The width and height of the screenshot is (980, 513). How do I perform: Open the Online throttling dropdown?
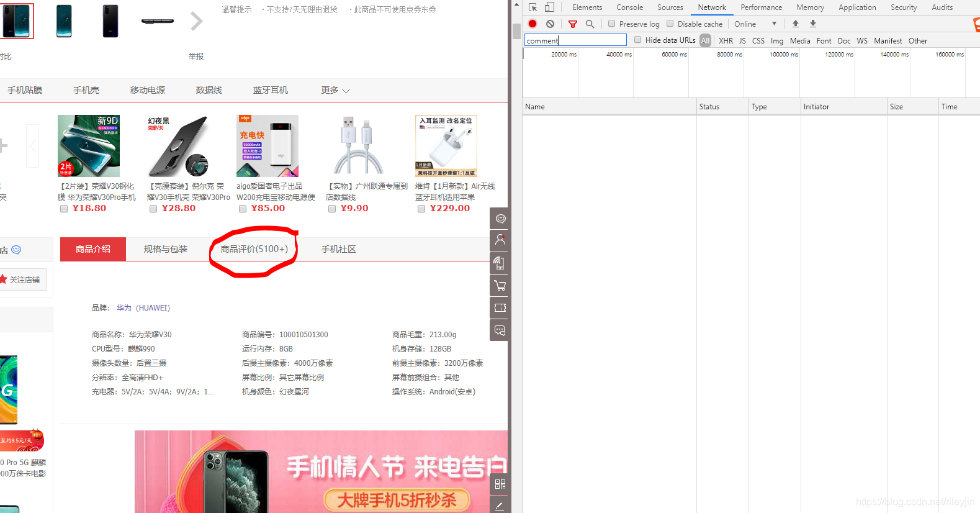point(755,24)
